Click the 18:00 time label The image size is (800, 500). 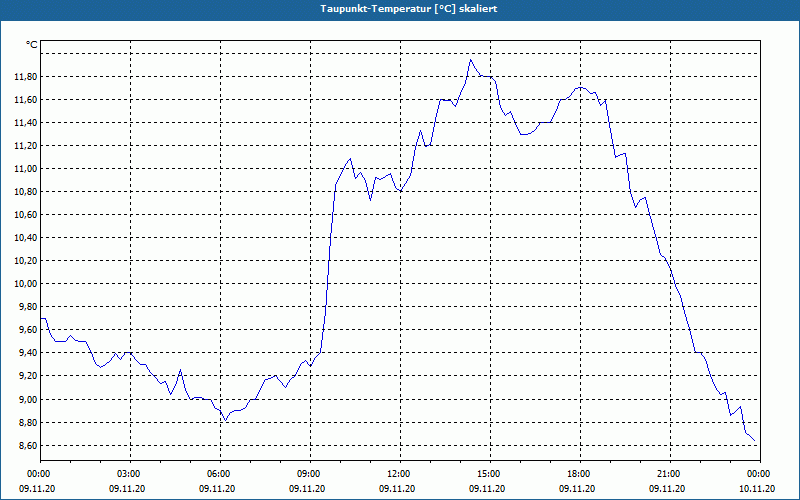(580, 474)
